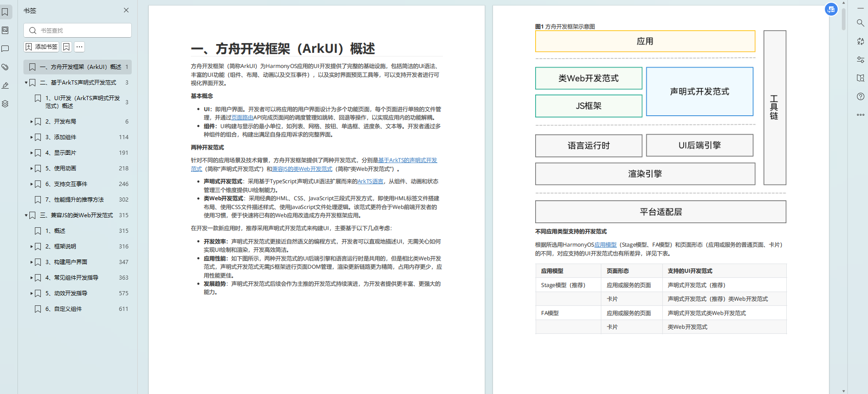This screenshot has width=868, height=394.
Task: Click page number 575 in bookmark list
Action: pos(123,293)
